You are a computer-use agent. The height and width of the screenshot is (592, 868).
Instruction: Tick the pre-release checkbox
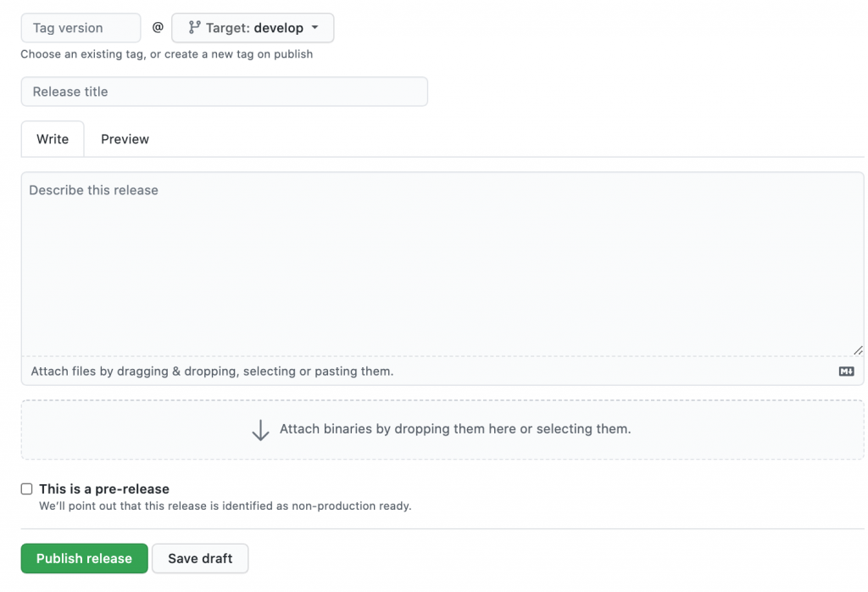(27, 489)
